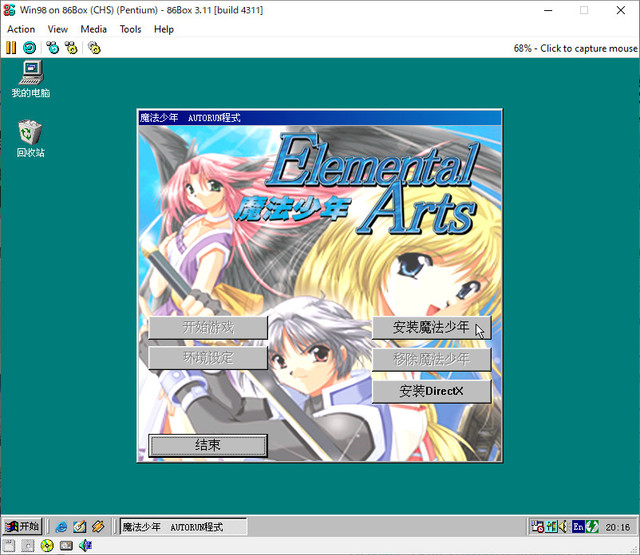Click 'Click to capture mouse' status text
This screenshot has width=640, height=555.
[589, 49]
